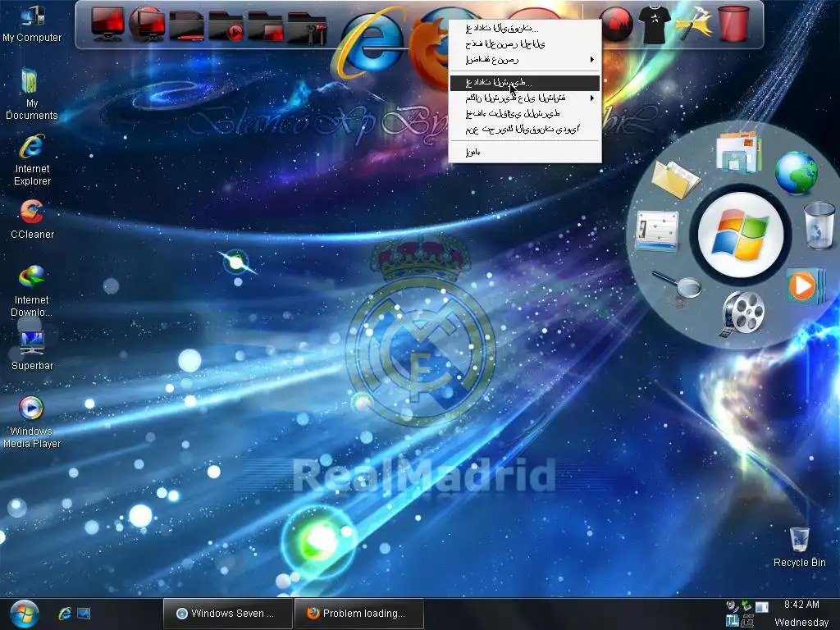Open the Recycle Bin desktop icon

click(799, 547)
